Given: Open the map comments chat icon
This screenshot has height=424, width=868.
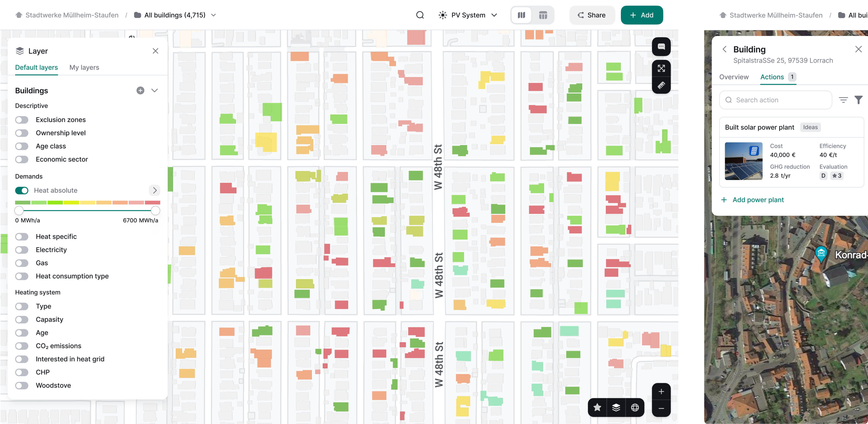Looking at the screenshot, I should [661, 47].
